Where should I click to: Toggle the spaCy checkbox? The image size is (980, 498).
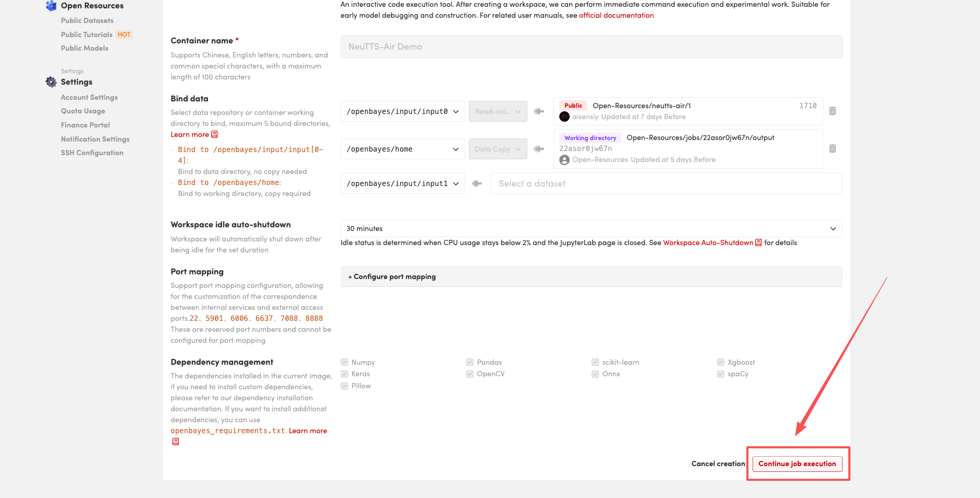[x=721, y=374]
